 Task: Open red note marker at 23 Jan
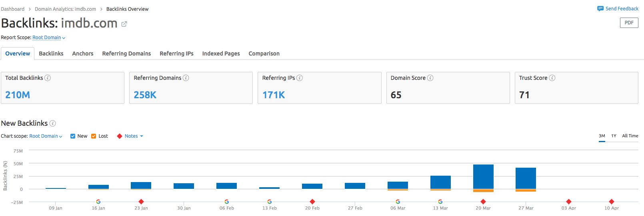click(x=141, y=202)
